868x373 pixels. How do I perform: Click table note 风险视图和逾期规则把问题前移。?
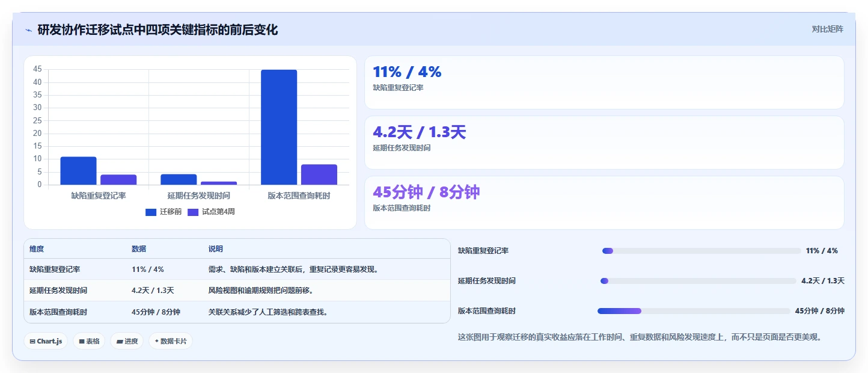pyautogui.click(x=261, y=291)
